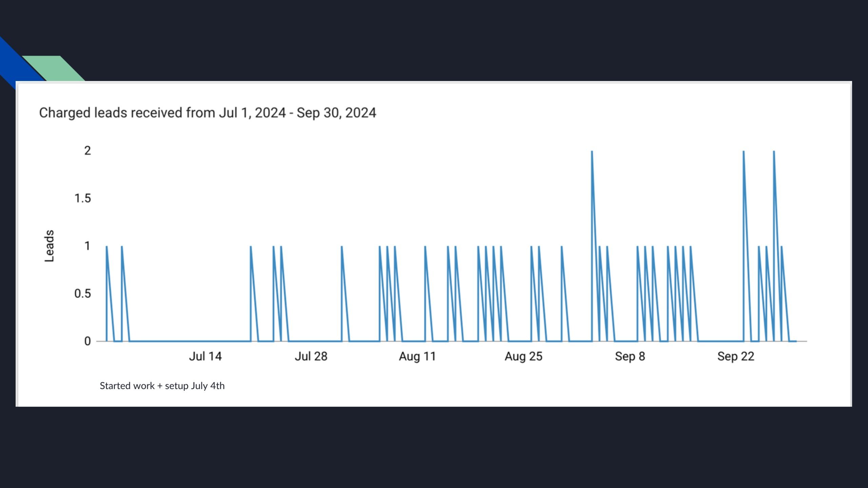
Task: Click the chart title 'Charged leads received'
Action: coord(207,113)
